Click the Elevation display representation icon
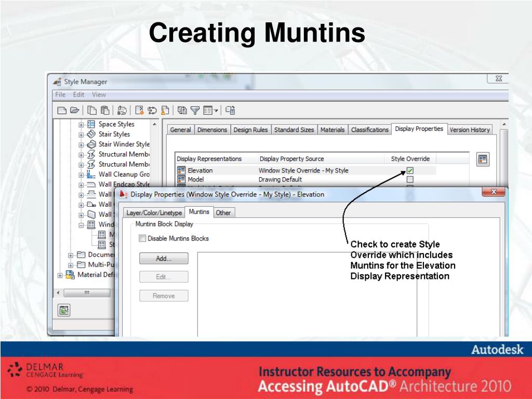532x399 pixels. 181,170
